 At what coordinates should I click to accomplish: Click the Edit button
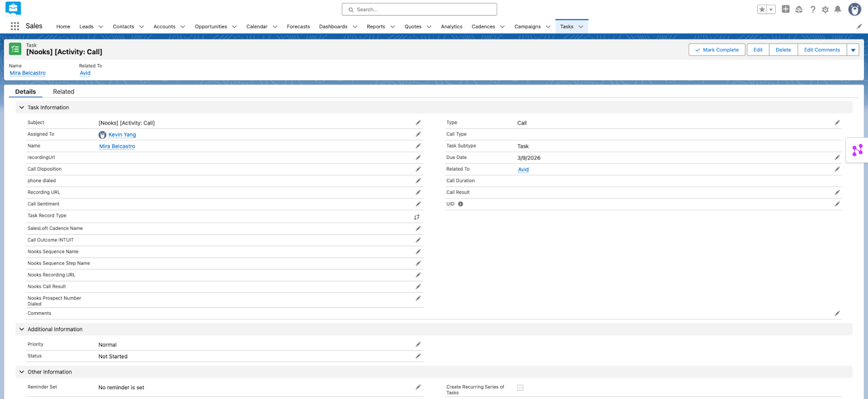click(758, 50)
